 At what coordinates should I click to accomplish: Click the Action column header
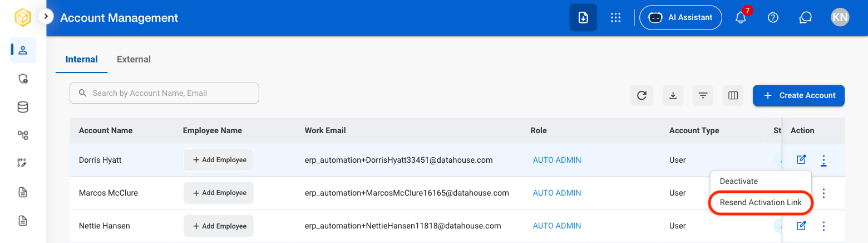coord(802,130)
